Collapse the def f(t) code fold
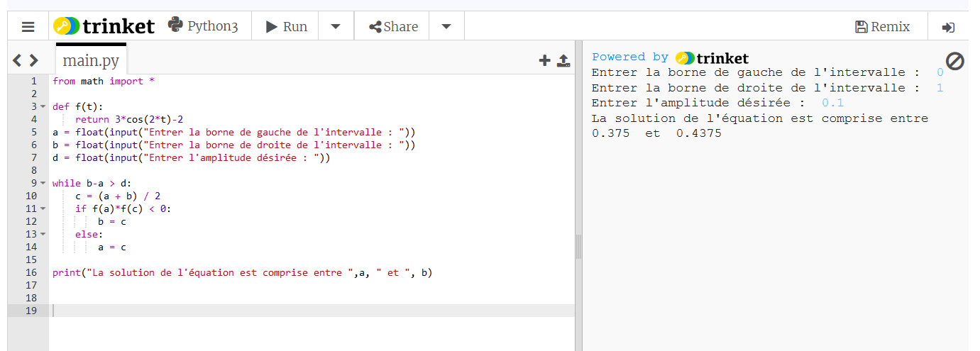980x351 pixels. [43, 107]
